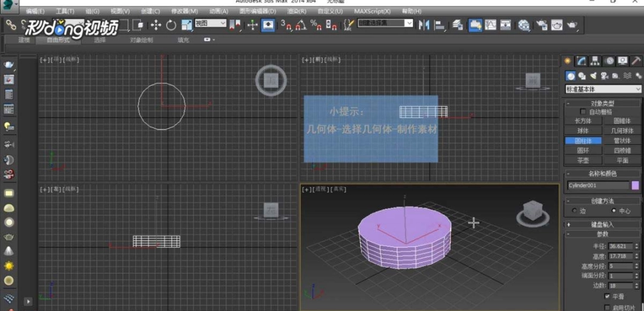This screenshot has height=311, width=644.
Task: Toggle the select and manipulate icon
Action: point(252,26)
